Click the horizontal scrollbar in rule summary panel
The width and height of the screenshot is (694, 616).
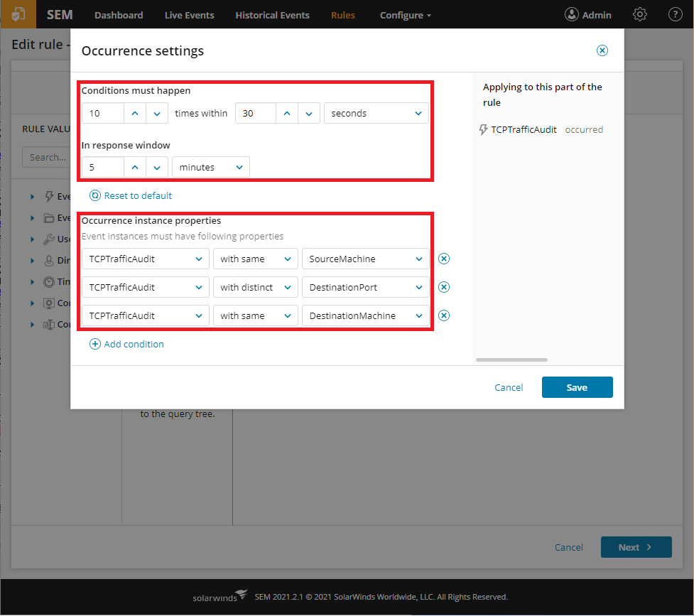pos(511,360)
